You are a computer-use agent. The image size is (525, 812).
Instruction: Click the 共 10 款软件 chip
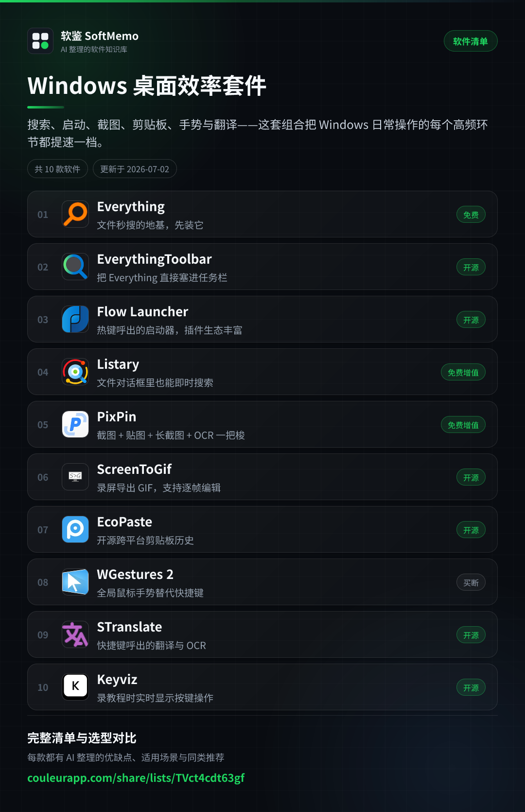click(x=57, y=169)
